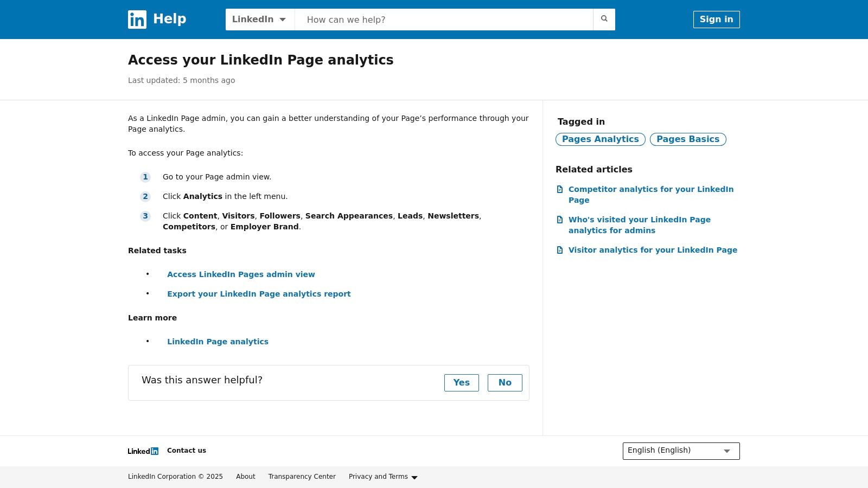
Task: Click the article icon beside Competitor analytics
Action: (x=560, y=189)
